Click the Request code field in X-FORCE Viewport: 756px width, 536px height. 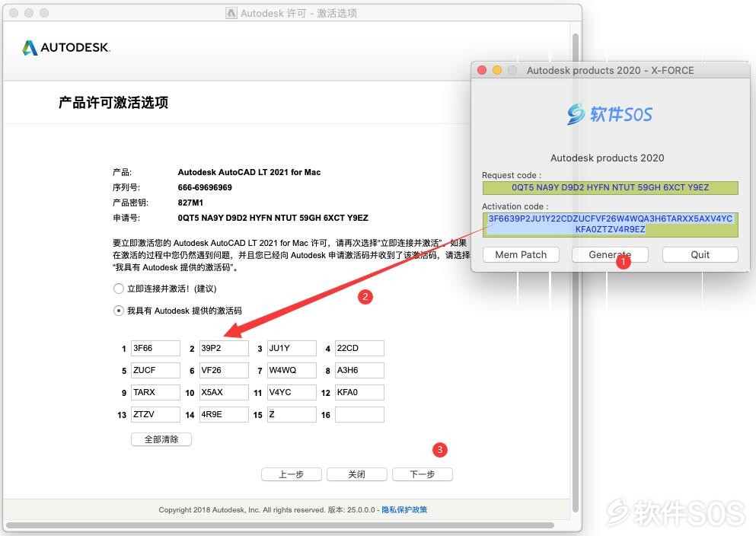pos(610,187)
